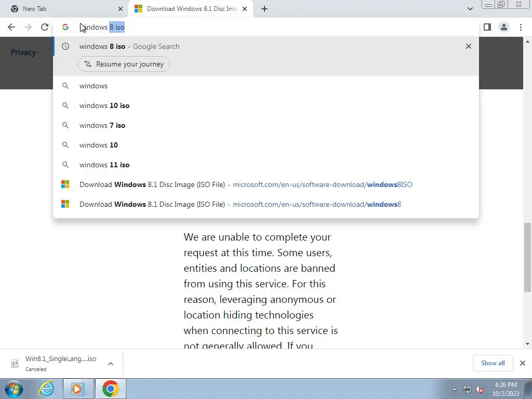The width and height of the screenshot is (532, 399).
Task: Open a new tab with plus button
Action: click(x=264, y=9)
